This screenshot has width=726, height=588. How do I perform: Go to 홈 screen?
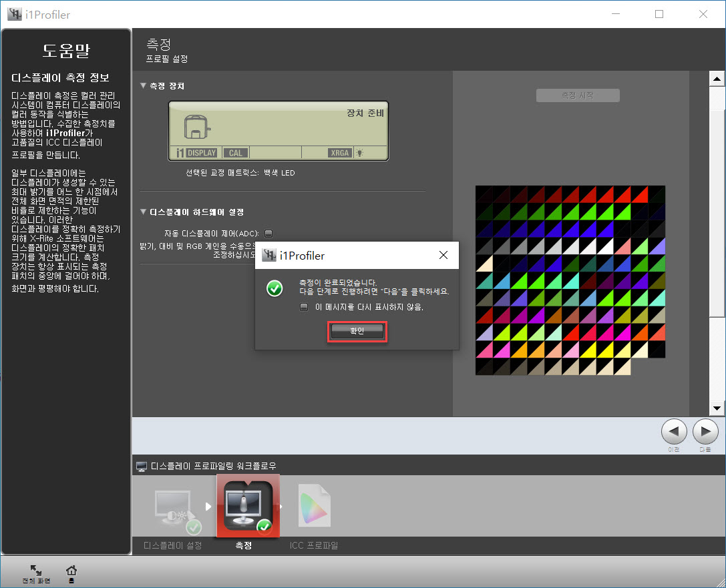pos(71,574)
